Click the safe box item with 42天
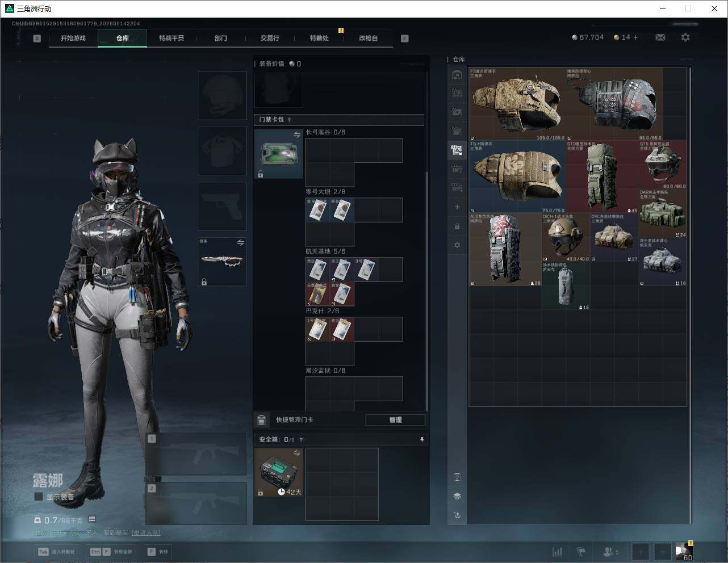 pyautogui.click(x=279, y=472)
